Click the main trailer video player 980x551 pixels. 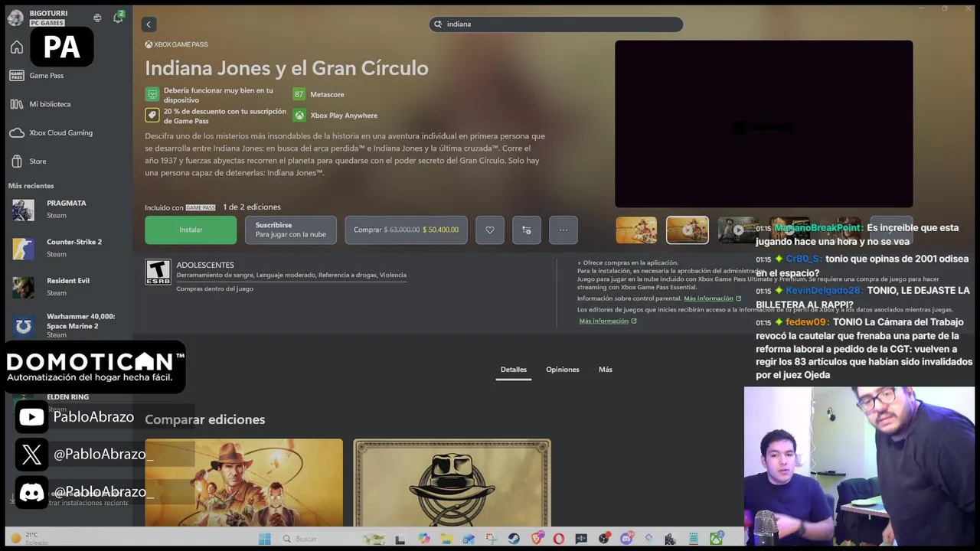(x=763, y=124)
